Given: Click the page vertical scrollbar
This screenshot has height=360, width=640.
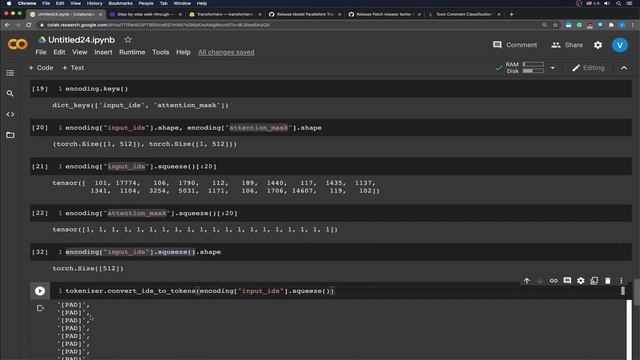Looking at the screenshot, I should [x=637, y=292].
